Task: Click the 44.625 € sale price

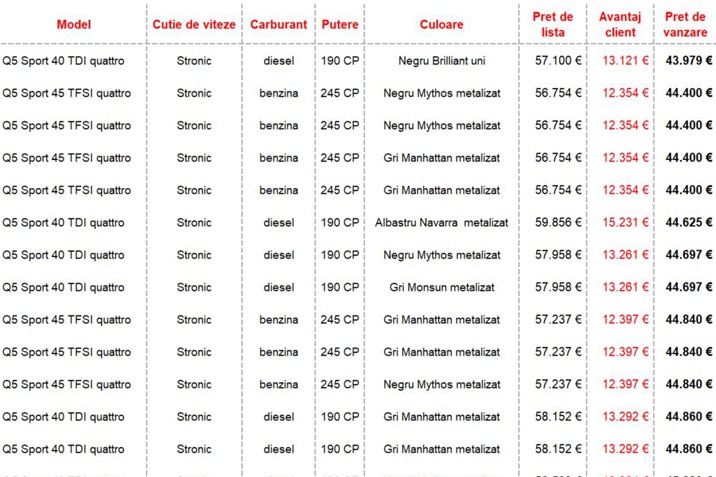Action: pos(689,222)
